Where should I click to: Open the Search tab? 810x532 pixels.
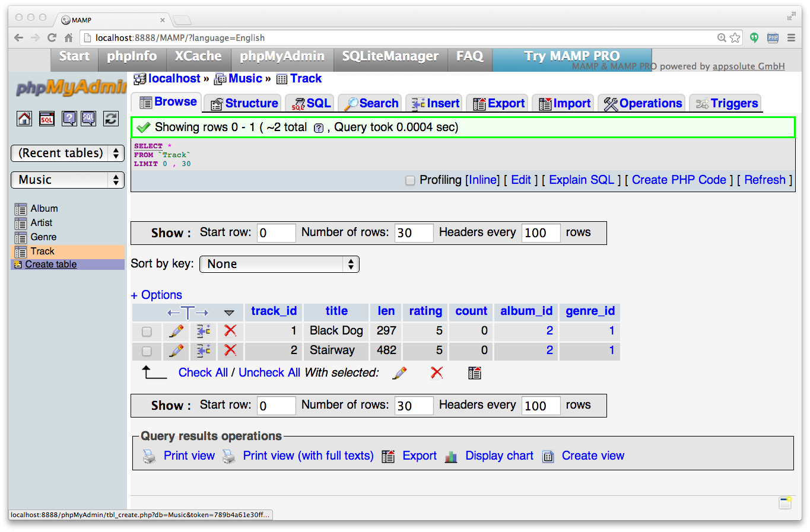click(370, 103)
